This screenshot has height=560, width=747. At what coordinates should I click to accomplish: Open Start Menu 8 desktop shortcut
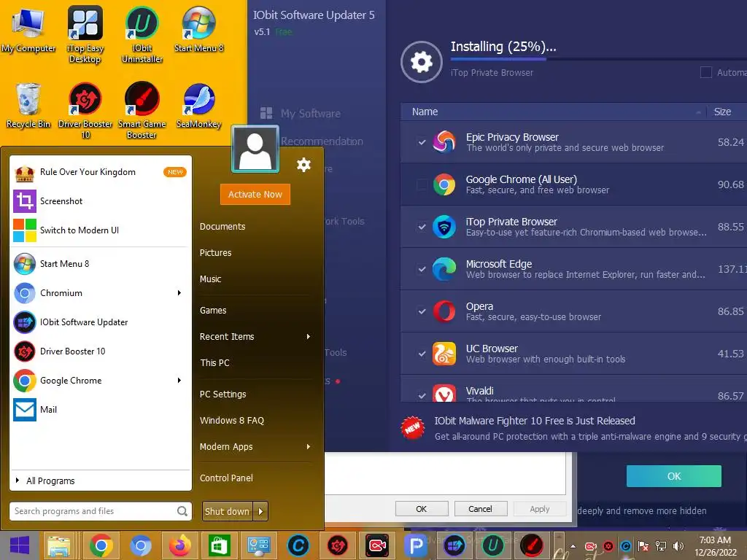(x=198, y=29)
